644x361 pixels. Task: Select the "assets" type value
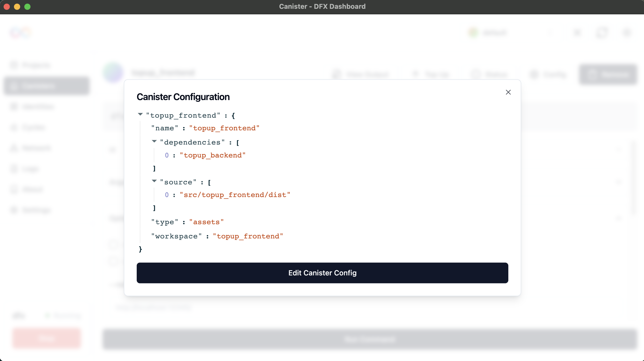[x=206, y=222]
